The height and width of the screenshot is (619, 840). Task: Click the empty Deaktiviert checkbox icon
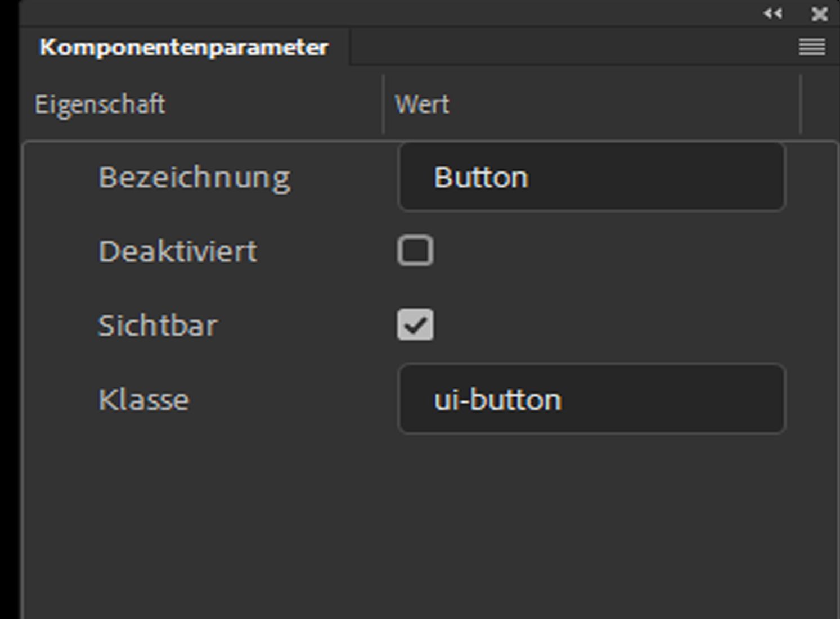click(x=416, y=251)
